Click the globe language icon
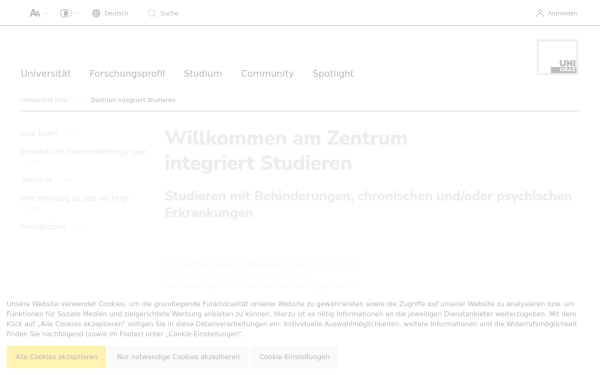600x375 pixels. (96, 13)
